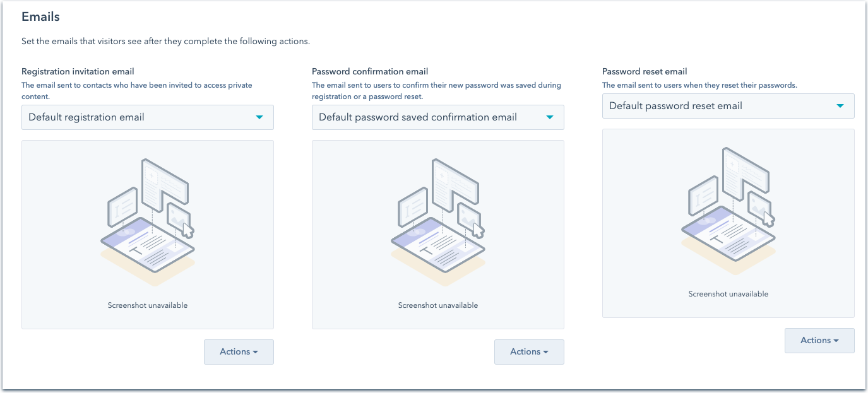Click 'Screenshot unavailable' text in registration preview

coord(148,305)
